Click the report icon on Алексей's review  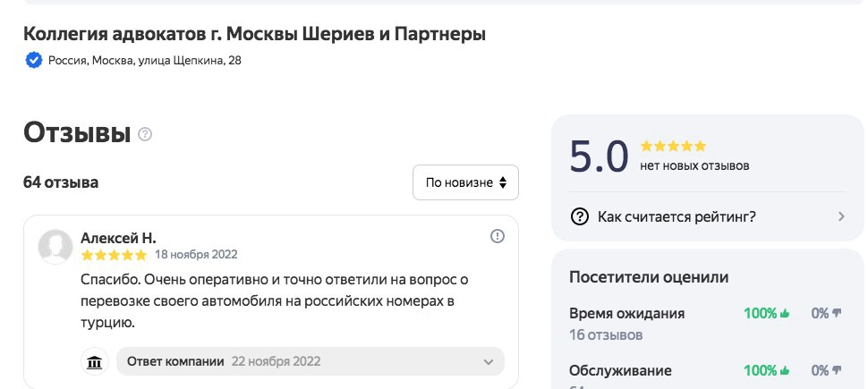[x=498, y=236]
